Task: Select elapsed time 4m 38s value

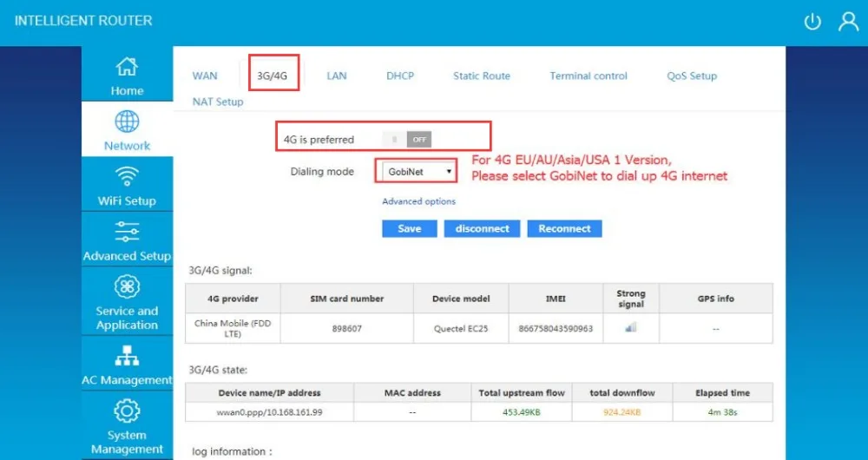Action: point(722,412)
